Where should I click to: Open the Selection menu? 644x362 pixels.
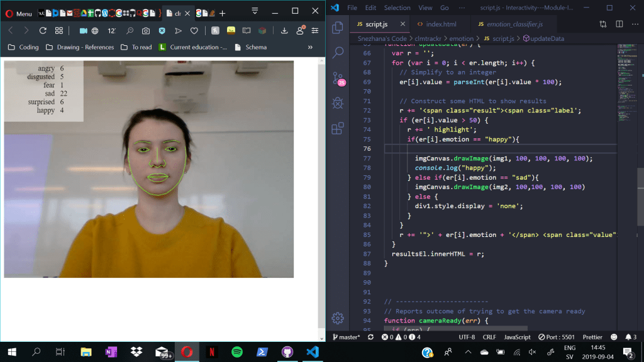[x=397, y=8]
